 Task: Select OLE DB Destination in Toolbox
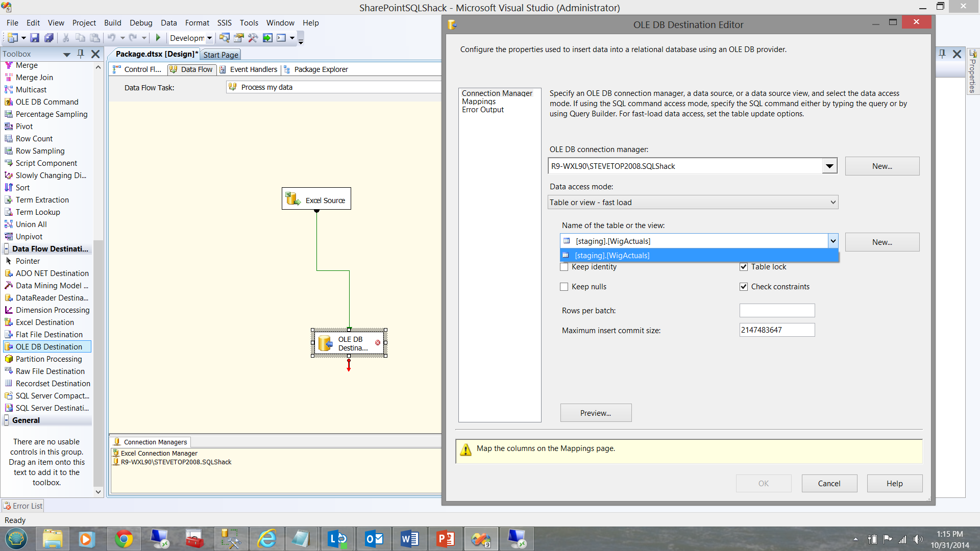(x=48, y=347)
